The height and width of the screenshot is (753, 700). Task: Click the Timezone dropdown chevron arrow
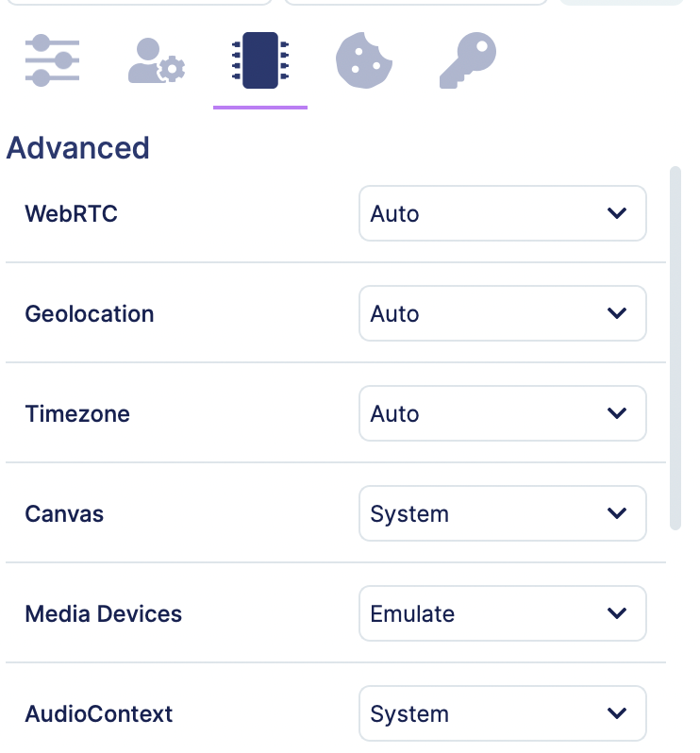point(617,413)
